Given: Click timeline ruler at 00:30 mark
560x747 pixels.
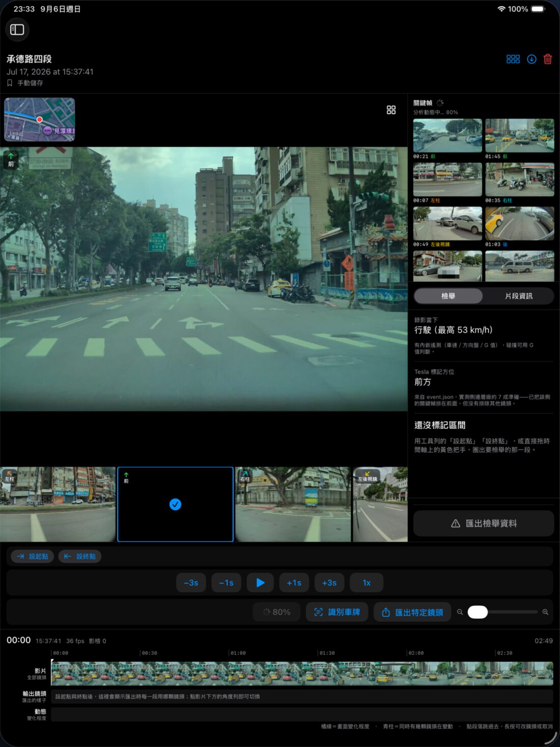Looking at the screenshot, I should point(149,653).
